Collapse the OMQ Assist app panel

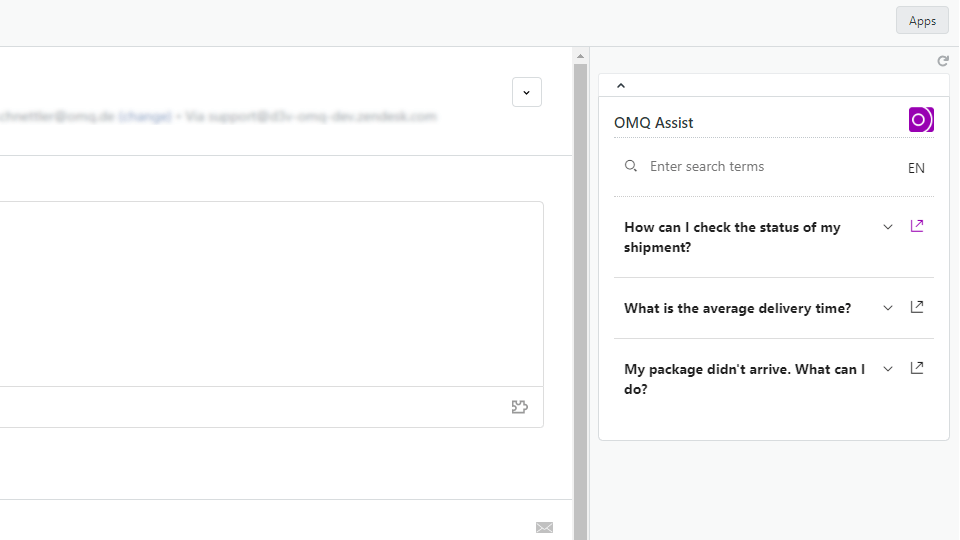pos(621,86)
